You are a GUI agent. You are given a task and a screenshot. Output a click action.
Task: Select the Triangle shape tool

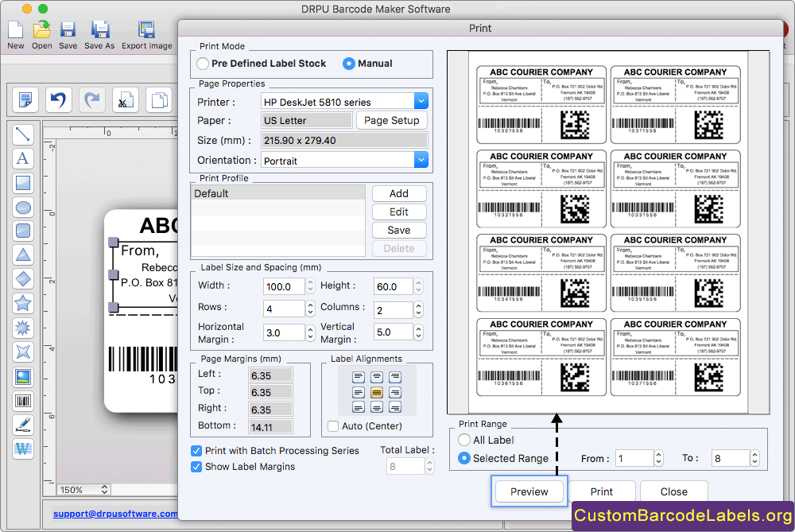(x=23, y=254)
